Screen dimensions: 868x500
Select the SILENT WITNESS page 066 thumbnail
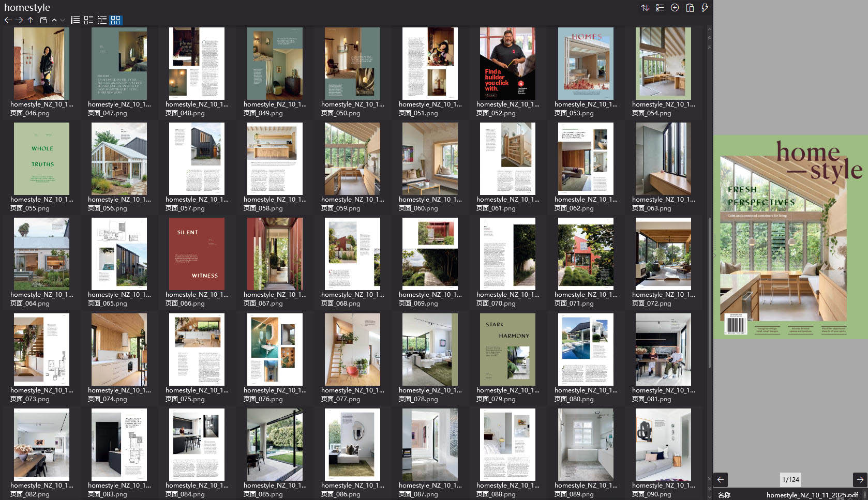click(197, 254)
